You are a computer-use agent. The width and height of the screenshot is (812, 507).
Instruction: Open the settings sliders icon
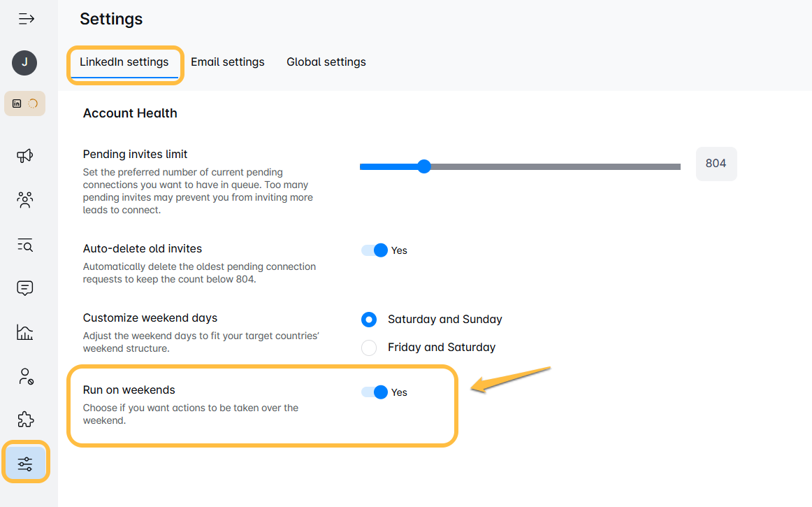[x=25, y=464]
